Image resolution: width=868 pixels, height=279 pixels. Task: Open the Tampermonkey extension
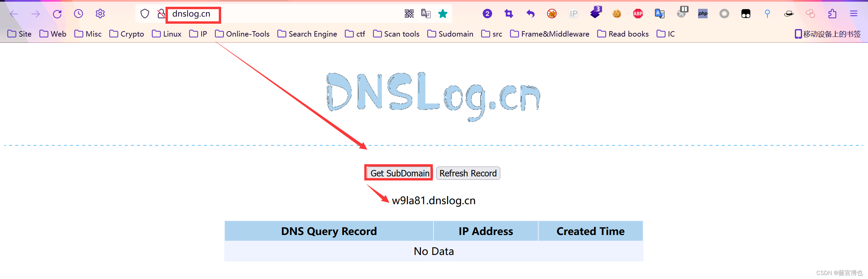click(x=746, y=14)
